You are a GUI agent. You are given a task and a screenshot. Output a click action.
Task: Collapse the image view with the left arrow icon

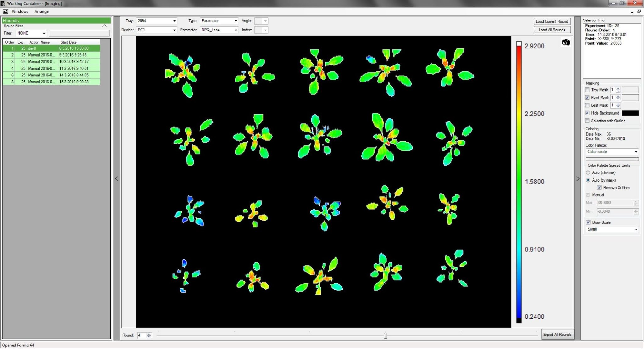pyautogui.click(x=117, y=178)
